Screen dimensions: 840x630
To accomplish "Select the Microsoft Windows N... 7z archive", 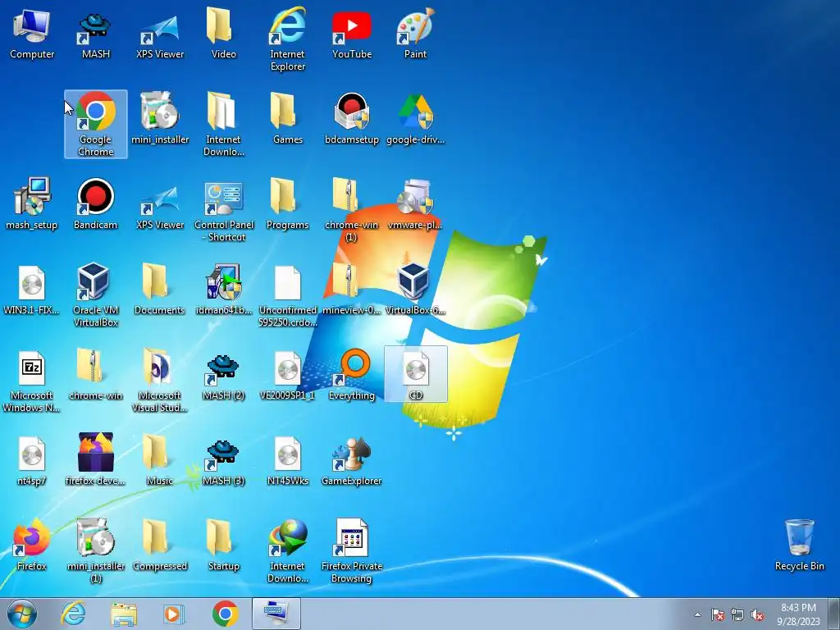I will 32,381.
